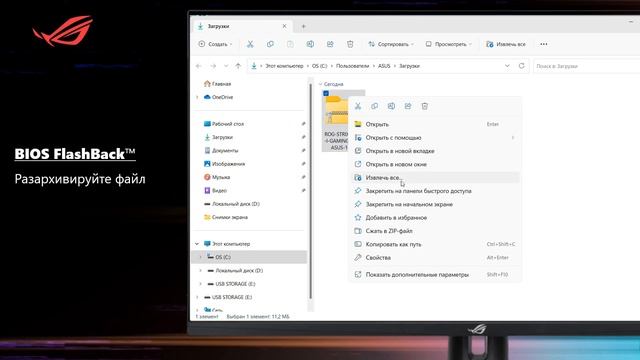This screenshot has height=360, width=640.
Task: Click the Cut icon in context menu
Action: pyautogui.click(x=358, y=106)
